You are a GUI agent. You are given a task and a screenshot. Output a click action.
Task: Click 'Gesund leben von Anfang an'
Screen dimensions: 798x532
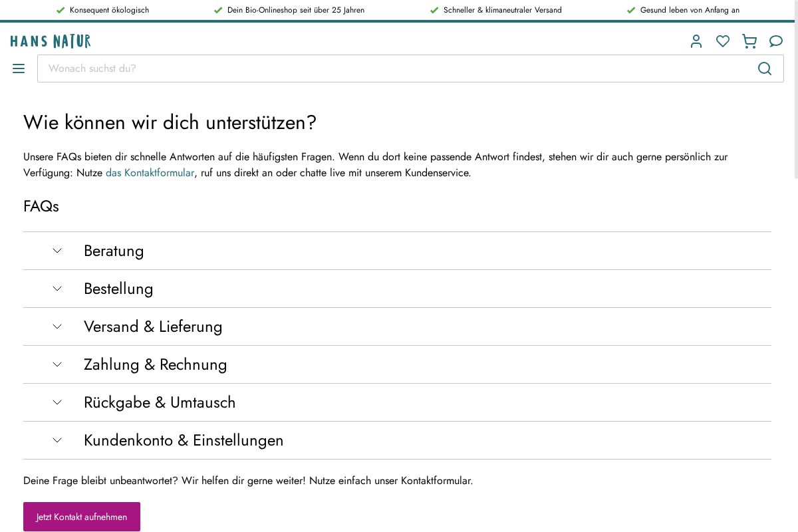pyautogui.click(x=690, y=10)
